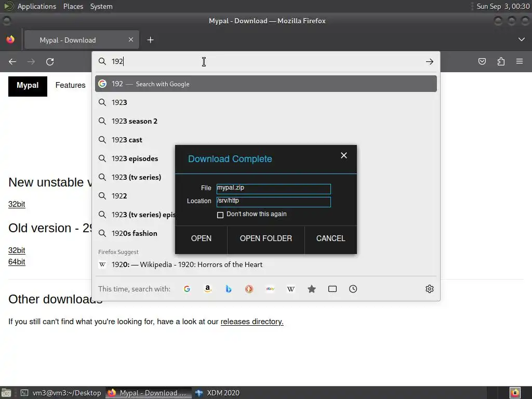Reload the current page
Image resolution: width=532 pixels, height=399 pixels.
(x=50, y=62)
